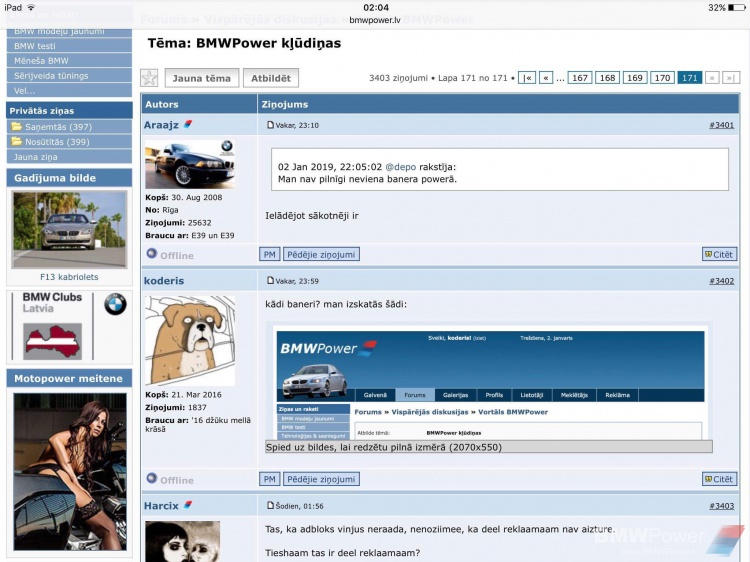The height and width of the screenshot is (562, 750).
Task: Open Vel... menu item
Action: click(69, 90)
